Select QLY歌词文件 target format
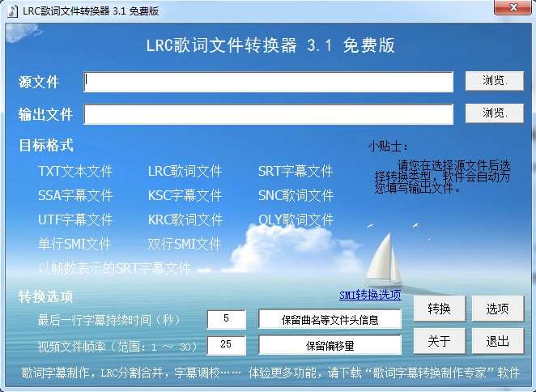The height and width of the screenshot is (392, 536). tap(296, 219)
